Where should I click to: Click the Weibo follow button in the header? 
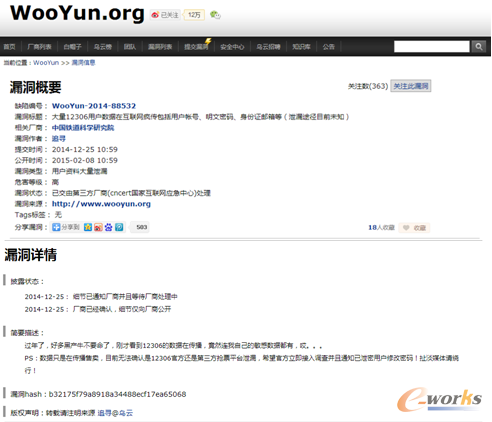[x=165, y=15]
